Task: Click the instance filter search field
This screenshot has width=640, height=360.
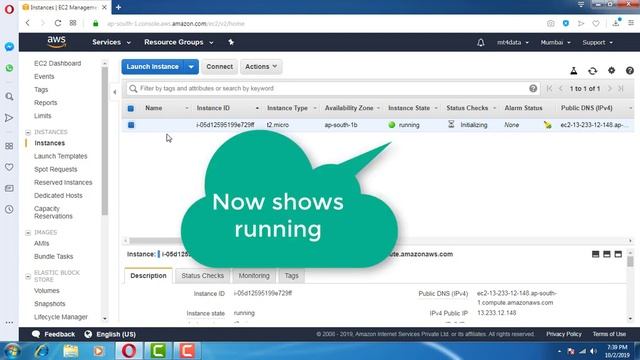Action: [333, 89]
